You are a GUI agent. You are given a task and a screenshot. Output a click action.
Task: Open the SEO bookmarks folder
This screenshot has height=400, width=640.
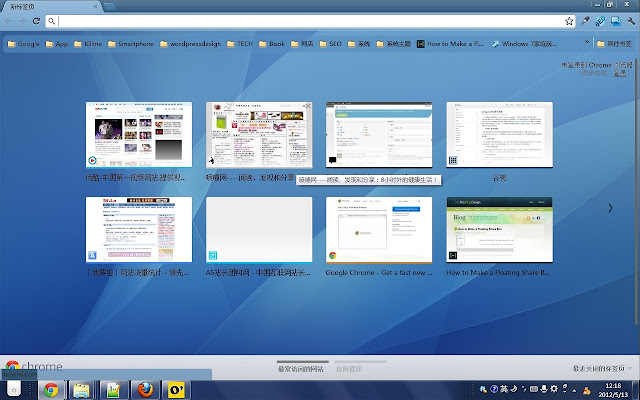tap(330, 44)
